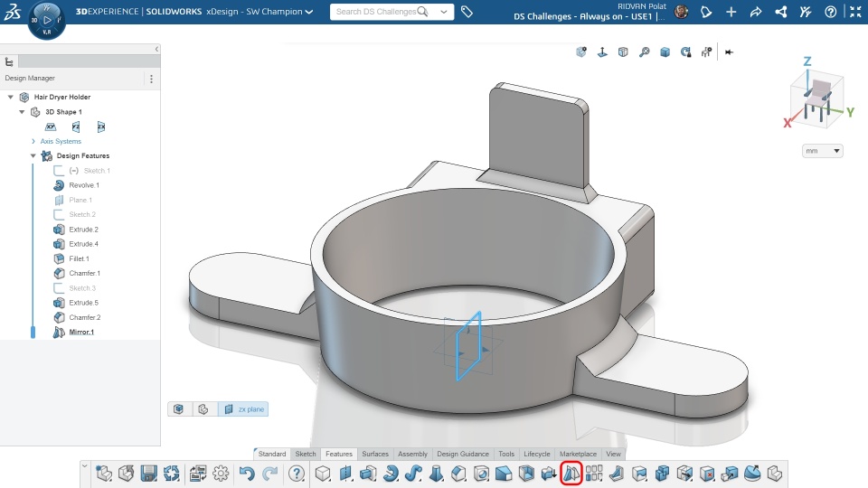
Task: Open the search options dropdown arrow
Action: (x=443, y=12)
